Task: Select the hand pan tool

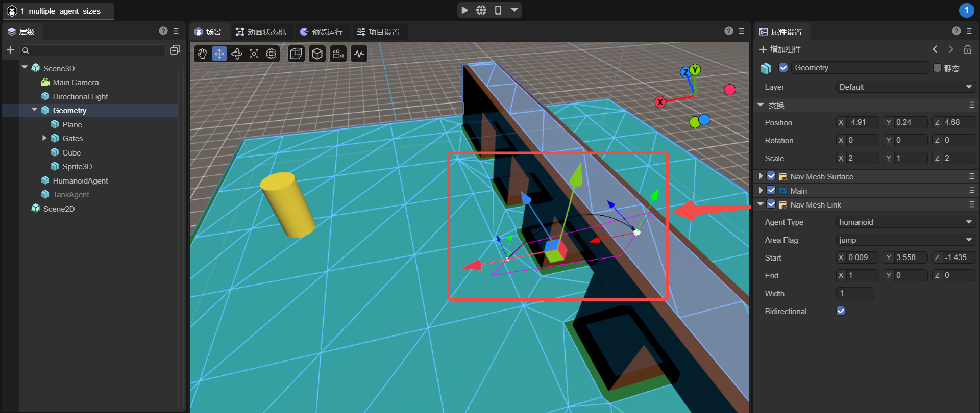Action: [x=203, y=54]
